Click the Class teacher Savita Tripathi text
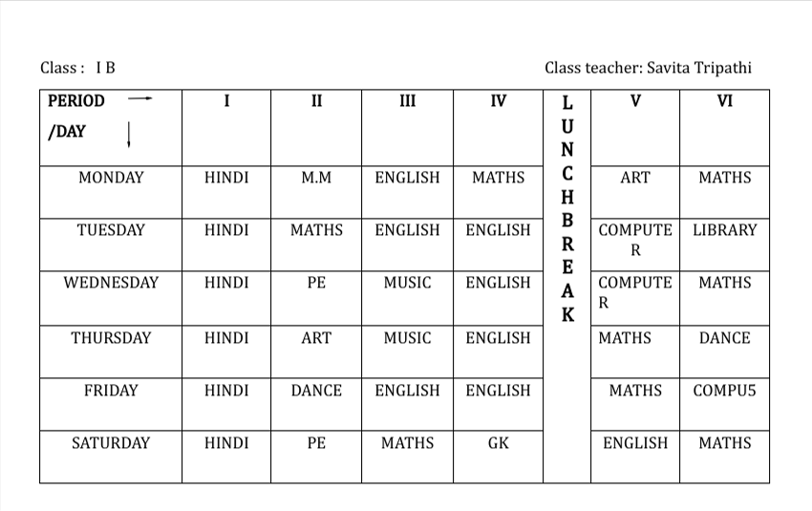 pos(648,68)
